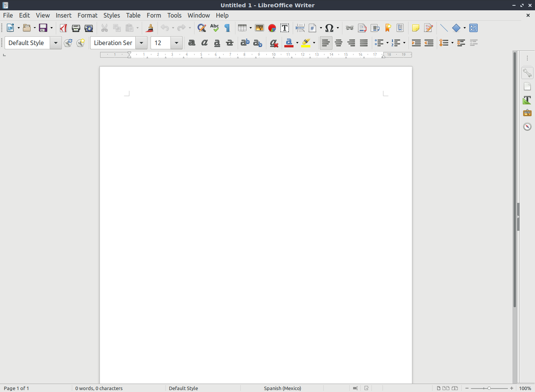Insert a hyperlink
The height and width of the screenshot is (392, 535).
click(350, 28)
